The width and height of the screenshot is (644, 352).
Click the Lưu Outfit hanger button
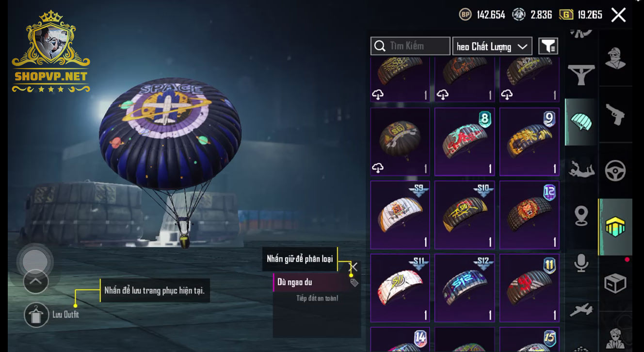coord(36,315)
